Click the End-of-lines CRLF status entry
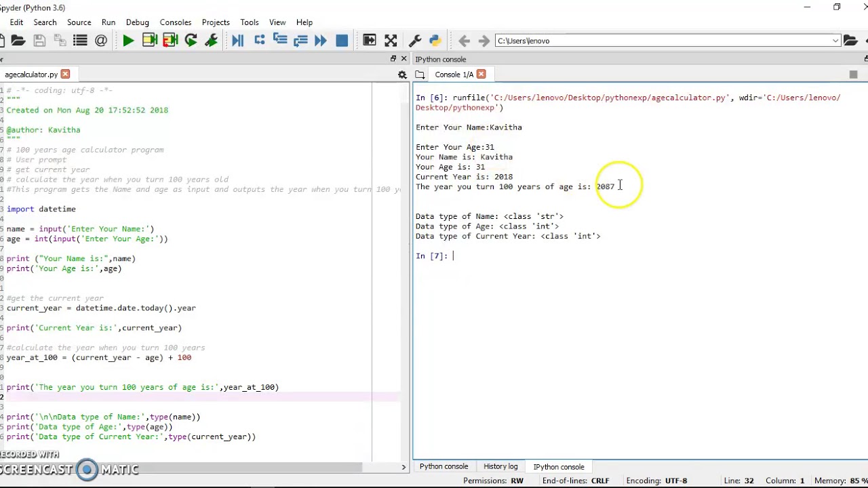The image size is (868, 488). 576,481
